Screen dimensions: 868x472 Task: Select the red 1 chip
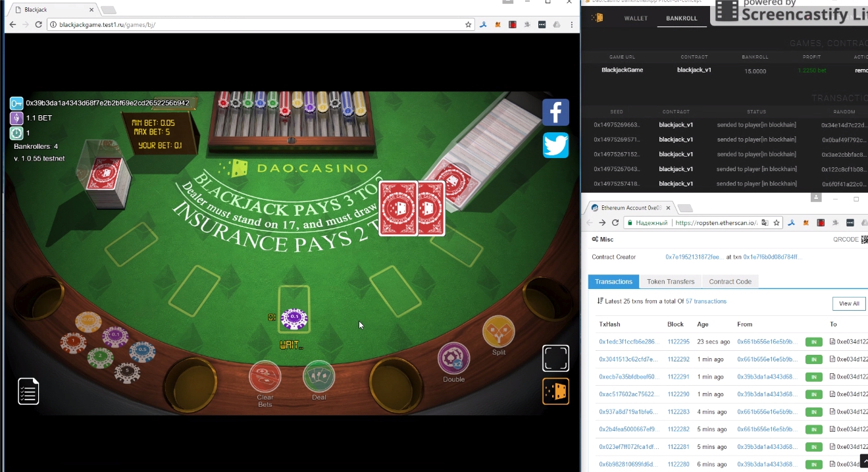(73, 342)
